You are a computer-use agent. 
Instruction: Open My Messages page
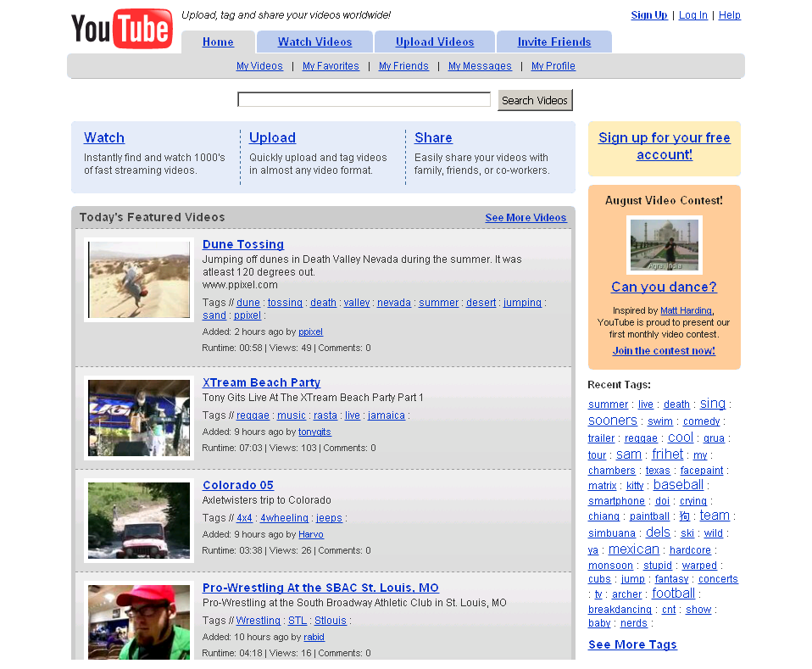[x=480, y=65]
